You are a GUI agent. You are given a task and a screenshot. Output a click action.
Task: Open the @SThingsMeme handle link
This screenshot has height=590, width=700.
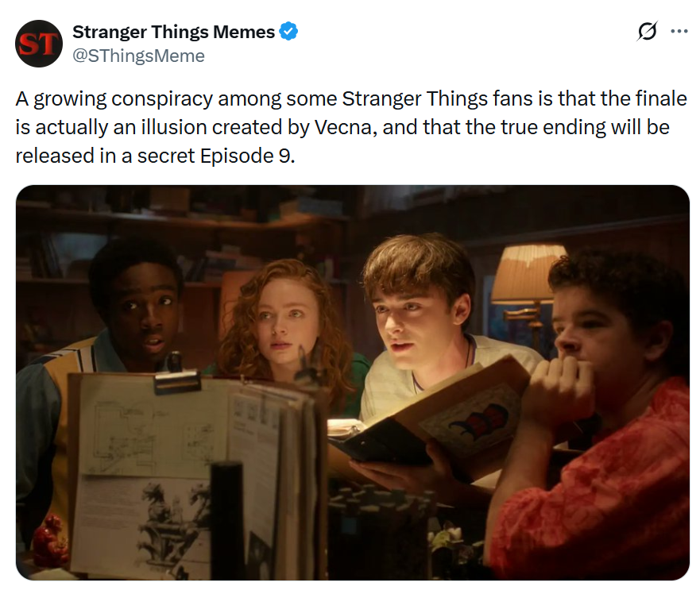click(138, 56)
